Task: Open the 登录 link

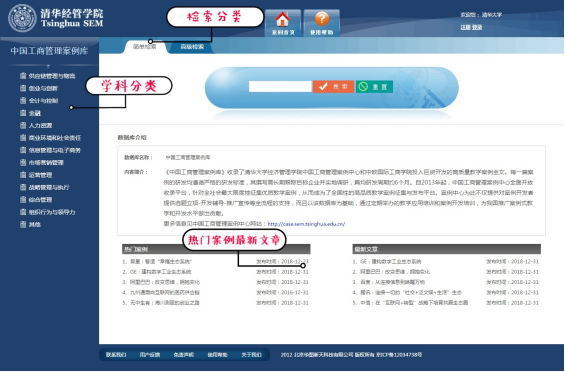Action: pyautogui.click(x=477, y=27)
